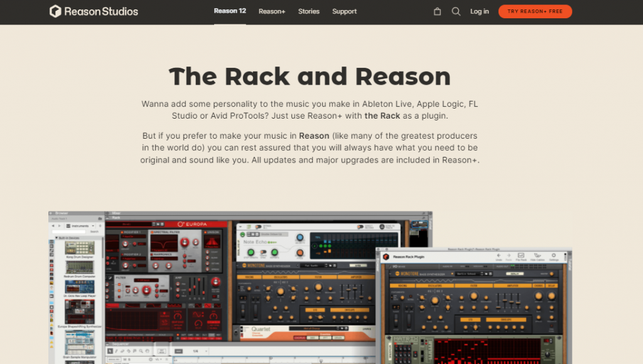
Task: Click rack Monotone Voicing section label
Action: [249, 277]
